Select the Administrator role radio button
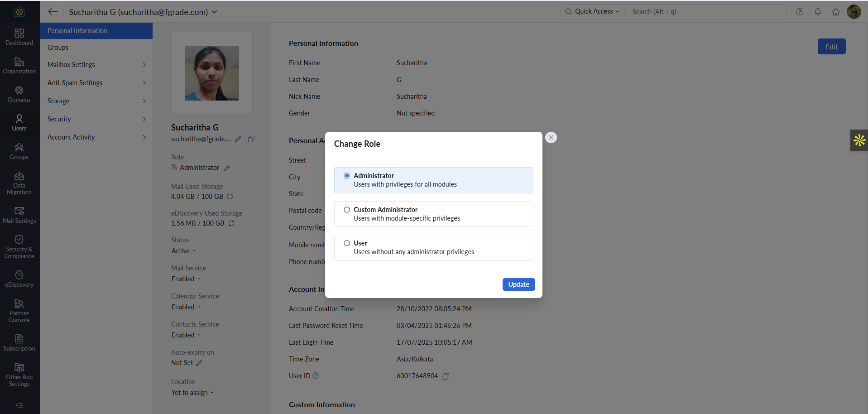 point(347,176)
